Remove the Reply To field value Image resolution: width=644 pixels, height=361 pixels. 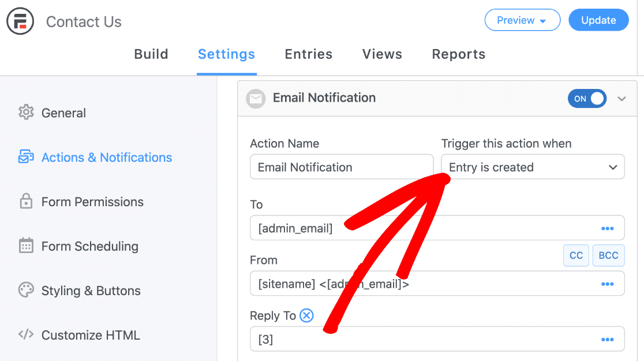tap(306, 315)
